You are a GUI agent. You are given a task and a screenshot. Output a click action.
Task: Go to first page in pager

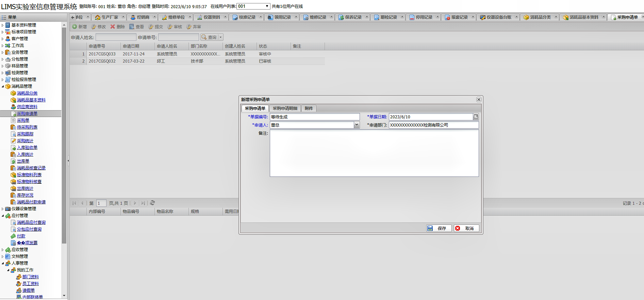click(74, 203)
